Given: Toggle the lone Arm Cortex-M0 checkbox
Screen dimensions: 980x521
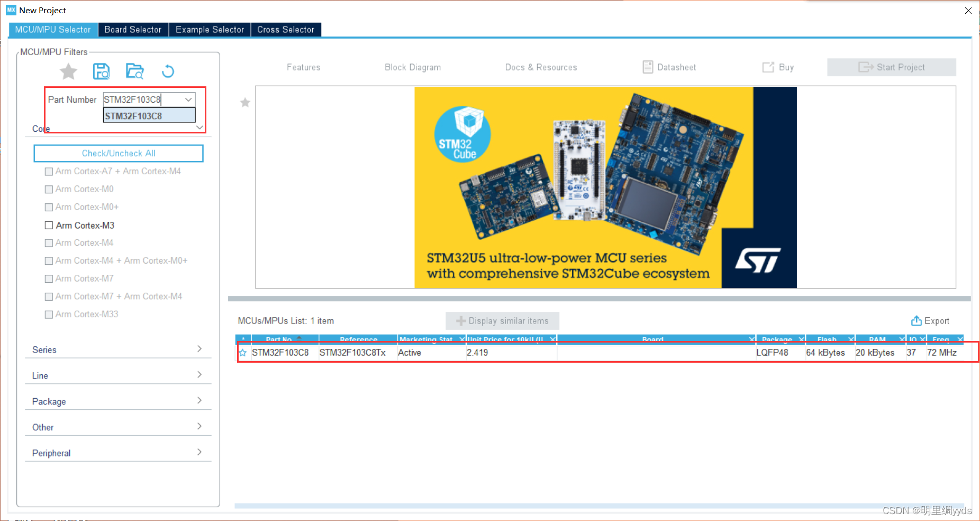Looking at the screenshot, I should 49,190.
